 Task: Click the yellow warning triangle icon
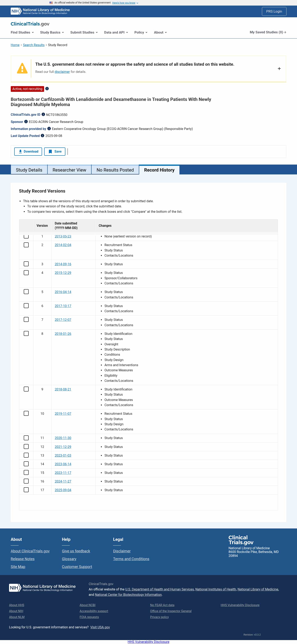click(x=22, y=68)
